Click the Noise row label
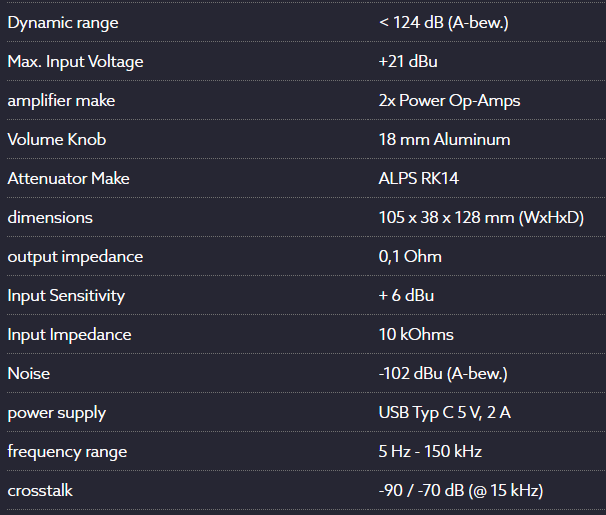Viewport: 606px width, 515px height. pyautogui.click(x=28, y=373)
